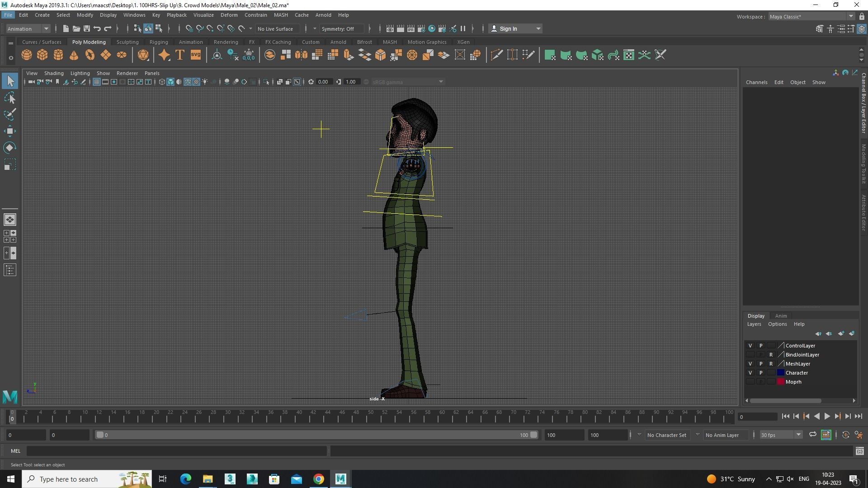
Task: Toggle visibility of ControlLayer
Action: (x=750, y=346)
